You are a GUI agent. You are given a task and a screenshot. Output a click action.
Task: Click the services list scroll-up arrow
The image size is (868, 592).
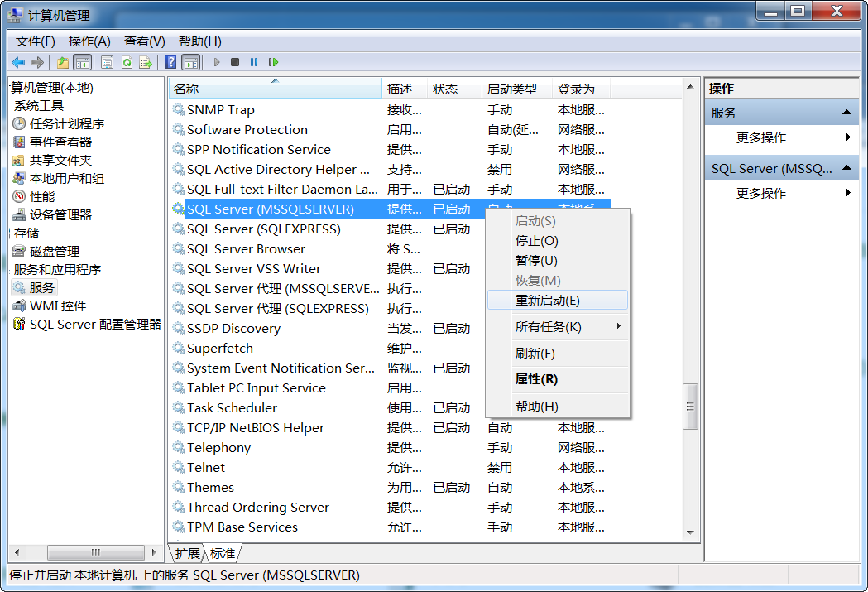pos(690,87)
